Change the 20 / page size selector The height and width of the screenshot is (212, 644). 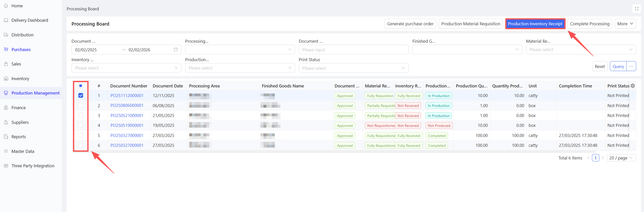point(621,158)
